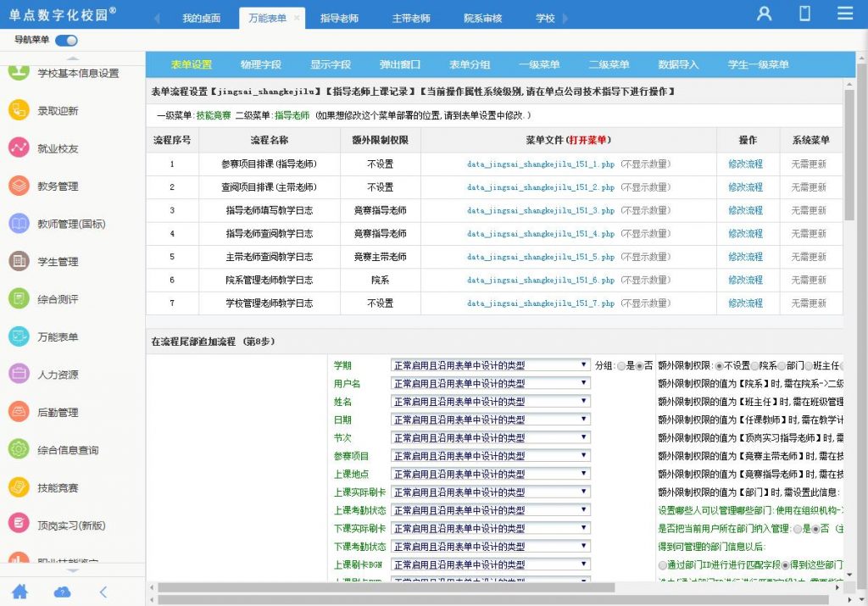Screen dimensions: 868x606
Task: Close the 万能表单 tab
Action: (x=297, y=19)
